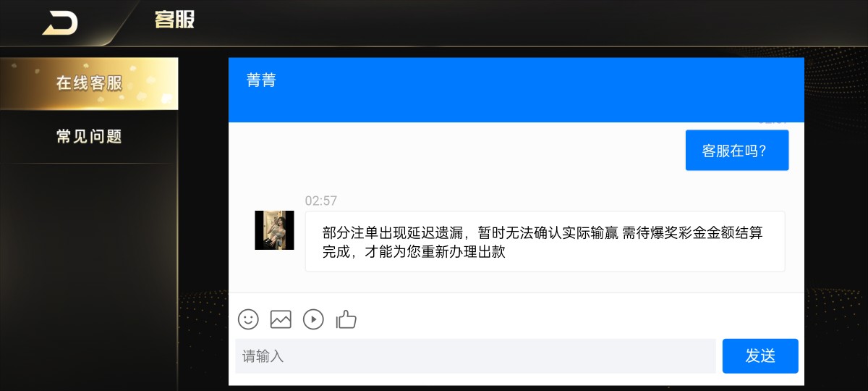The height and width of the screenshot is (391, 868).
Task: Send the message with the 发送 button
Action: point(760,356)
